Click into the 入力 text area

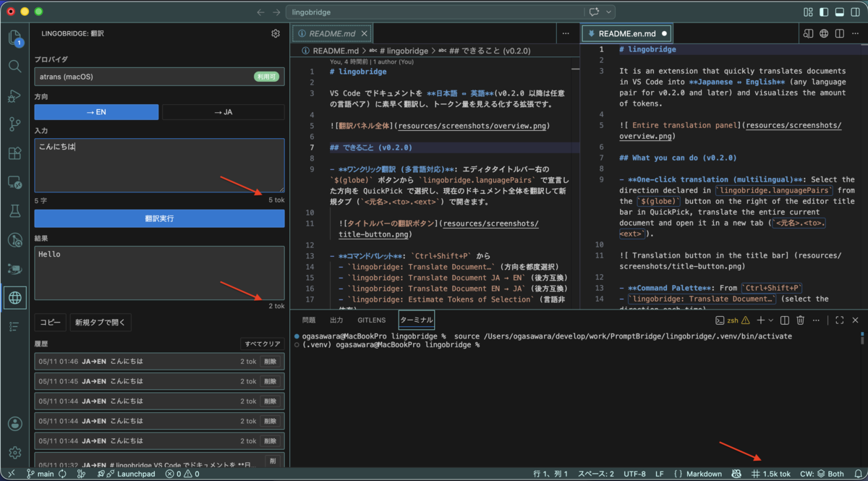(x=159, y=166)
